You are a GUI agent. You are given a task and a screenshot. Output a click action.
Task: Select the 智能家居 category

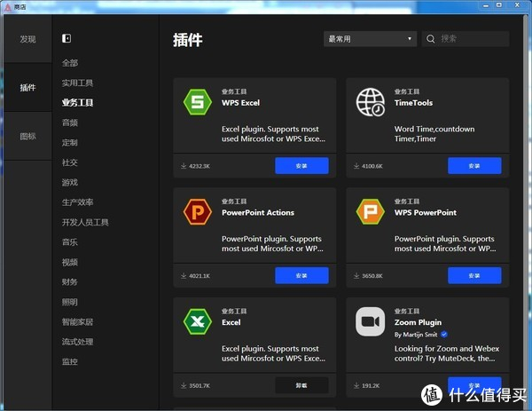(x=77, y=322)
